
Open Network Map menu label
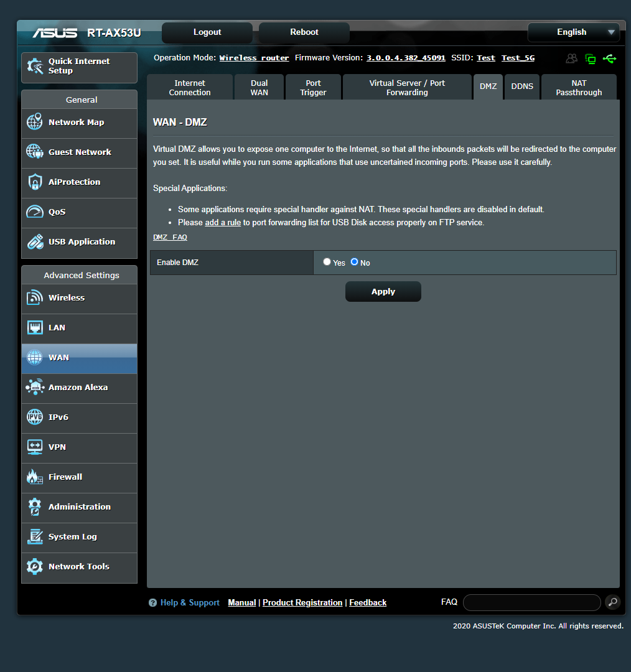pyautogui.click(x=77, y=122)
